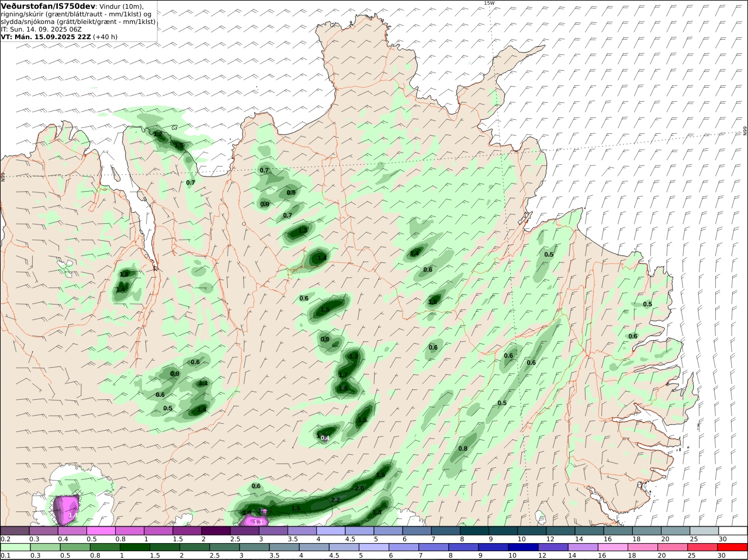The height and width of the screenshot is (560, 748).
Task: Select the 2.0 rainfall value on the map
Action: 359,488
